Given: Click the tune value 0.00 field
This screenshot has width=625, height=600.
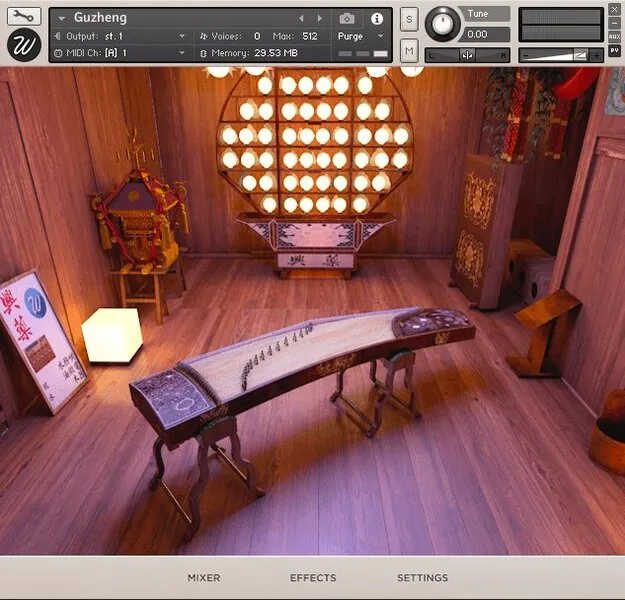Looking at the screenshot, I should (485, 34).
